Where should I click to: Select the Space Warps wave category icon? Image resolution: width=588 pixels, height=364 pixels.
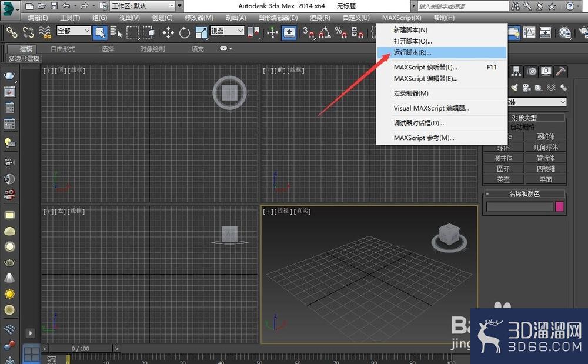[551, 88]
